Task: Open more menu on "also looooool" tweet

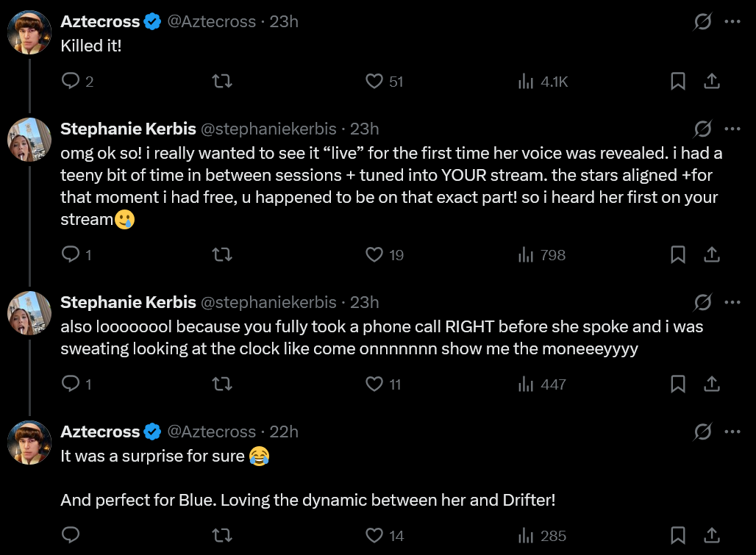Action: (732, 302)
